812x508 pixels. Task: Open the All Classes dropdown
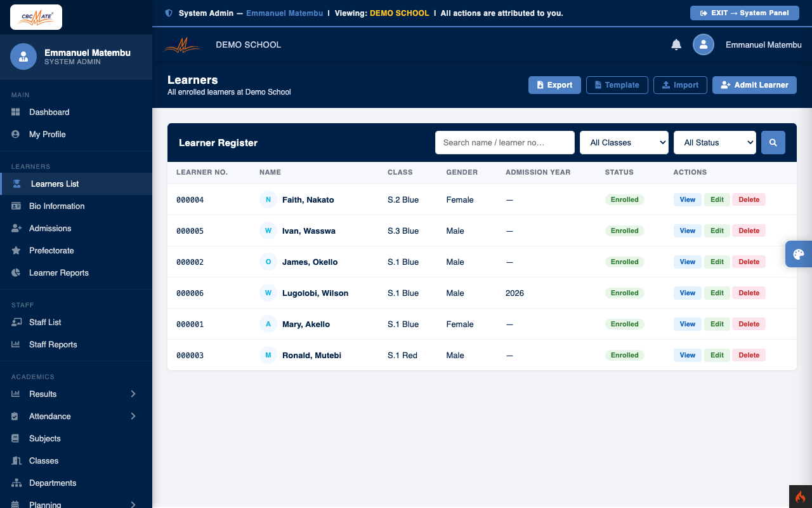tap(624, 143)
